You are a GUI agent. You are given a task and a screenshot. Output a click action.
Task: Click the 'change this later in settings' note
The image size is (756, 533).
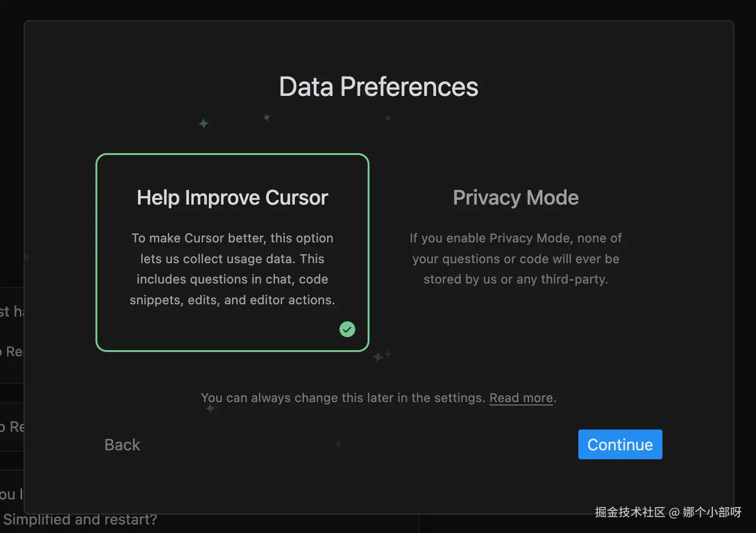click(343, 398)
